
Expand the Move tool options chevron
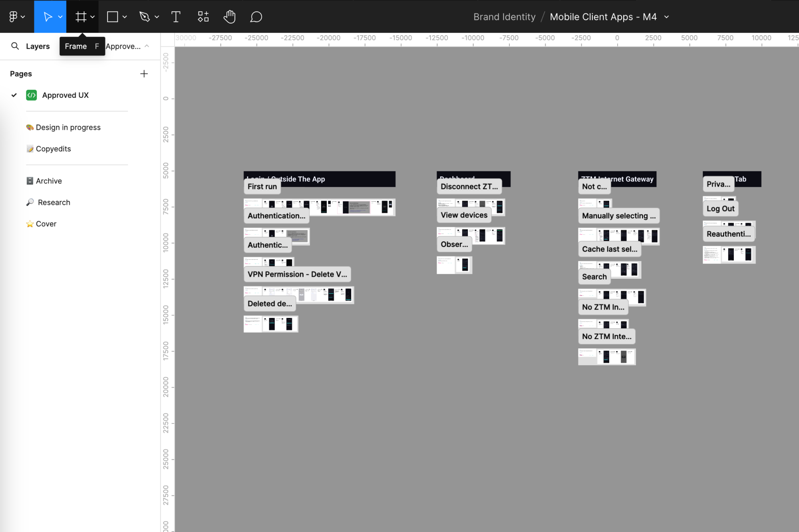[x=60, y=16]
